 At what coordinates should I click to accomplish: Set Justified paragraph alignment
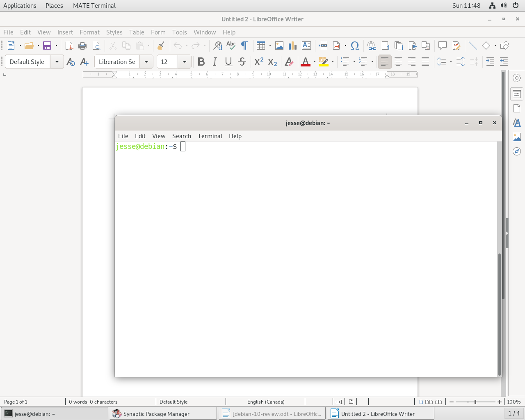(x=425, y=62)
